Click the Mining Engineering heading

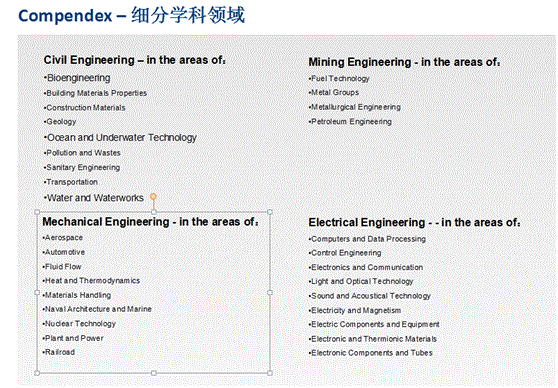point(404,62)
